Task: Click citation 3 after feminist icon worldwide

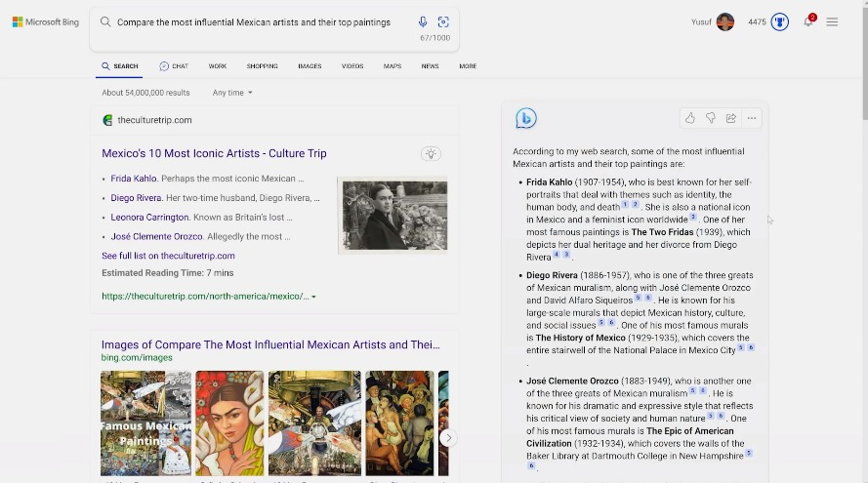Action: coord(692,217)
